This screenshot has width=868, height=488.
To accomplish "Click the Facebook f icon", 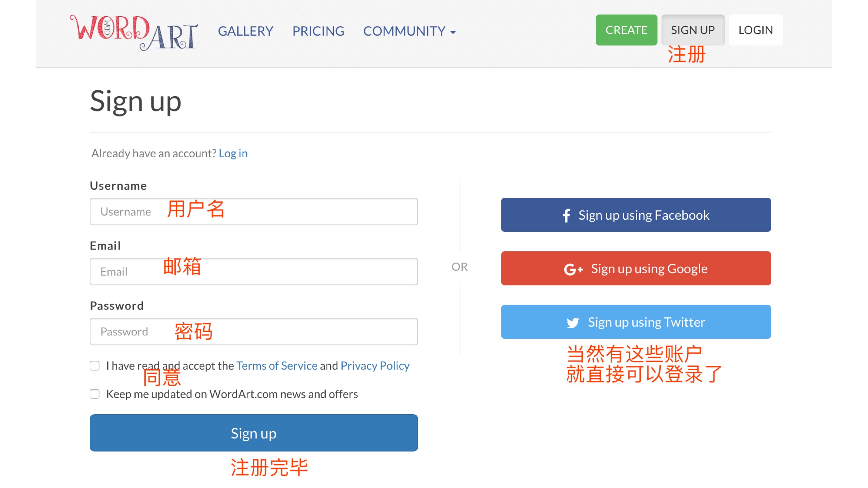I will [x=566, y=215].
